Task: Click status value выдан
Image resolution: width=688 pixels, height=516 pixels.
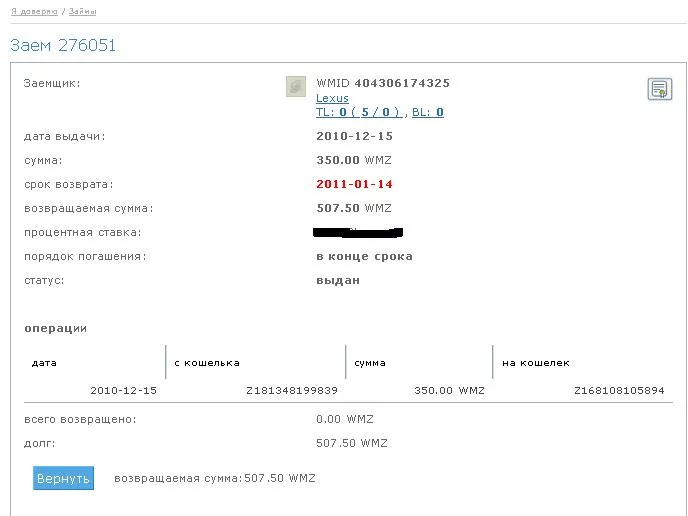Action: [338, 280]
